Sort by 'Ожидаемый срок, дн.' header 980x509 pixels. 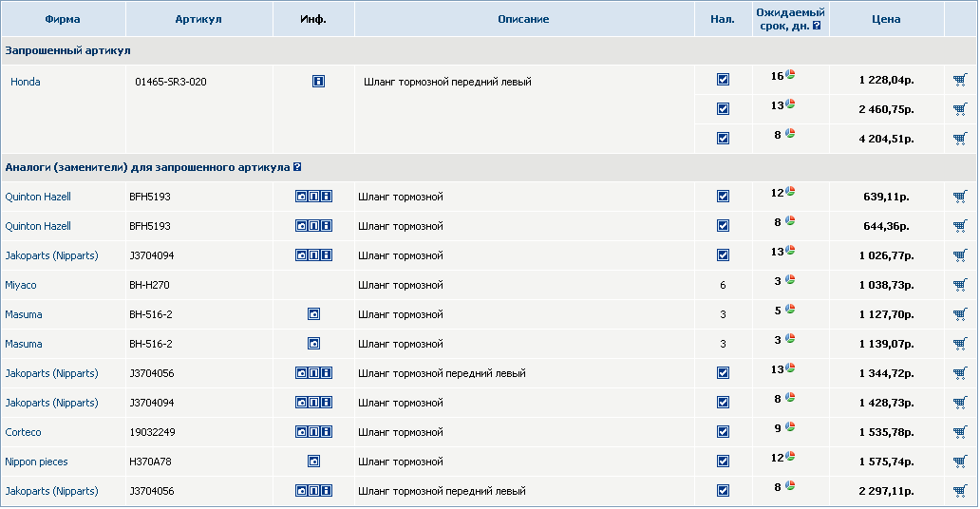tap(790, 19)
